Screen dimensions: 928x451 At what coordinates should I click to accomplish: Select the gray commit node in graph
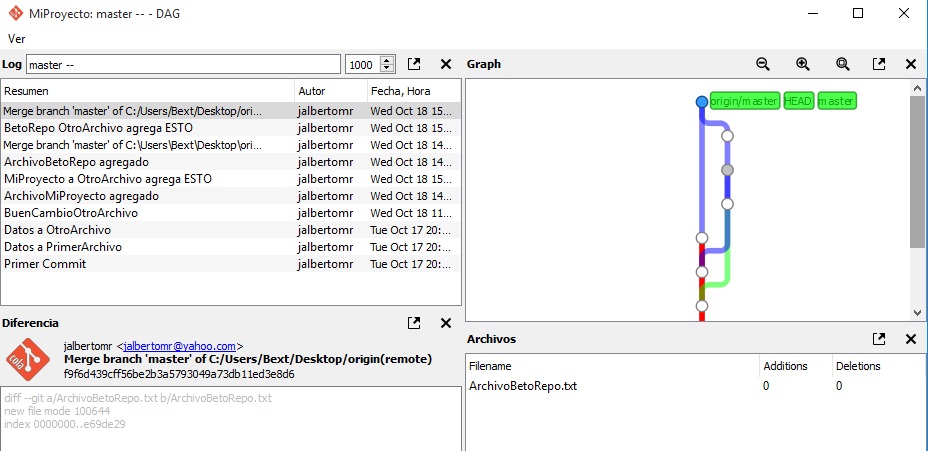727,170
